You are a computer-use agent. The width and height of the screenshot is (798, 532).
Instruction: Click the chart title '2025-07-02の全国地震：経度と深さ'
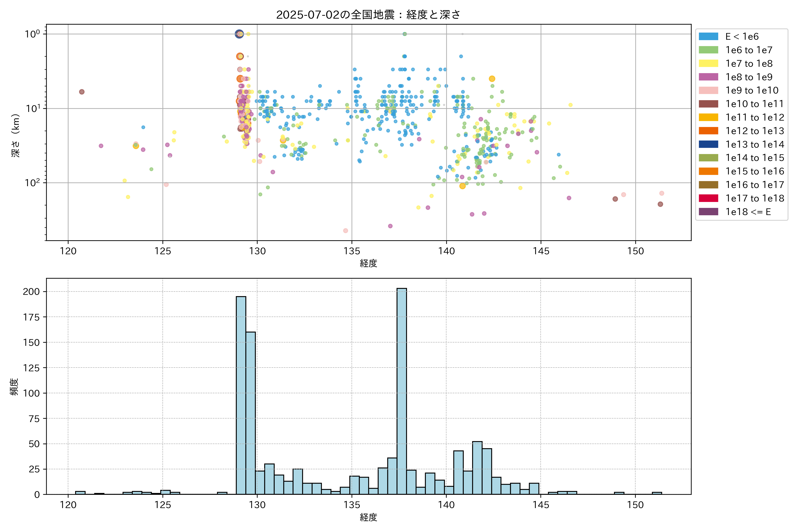[368, 15]
